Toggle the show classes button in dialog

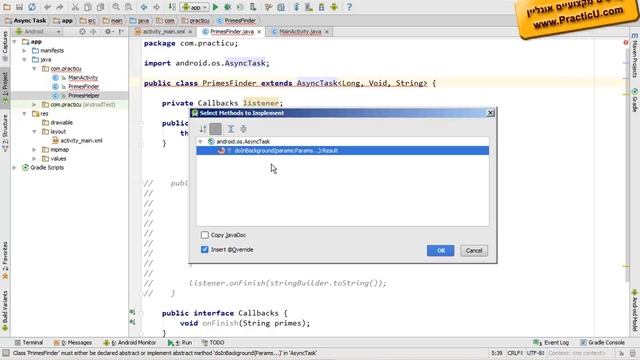216,129
